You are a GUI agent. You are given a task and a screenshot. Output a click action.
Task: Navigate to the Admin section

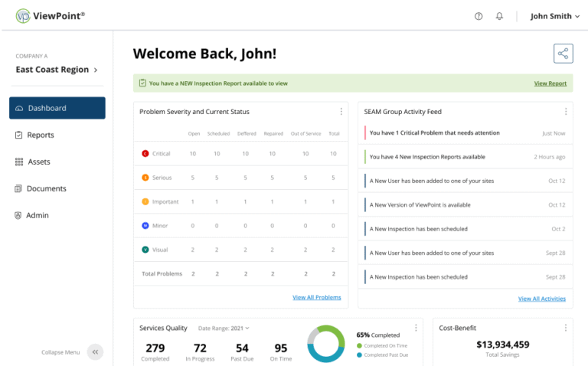coord(38,215)
